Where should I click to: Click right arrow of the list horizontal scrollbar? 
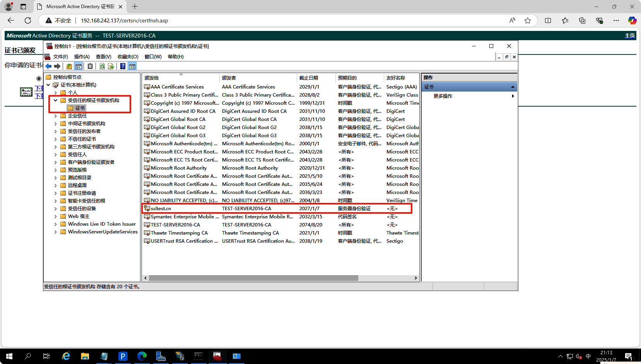(416, 278)
